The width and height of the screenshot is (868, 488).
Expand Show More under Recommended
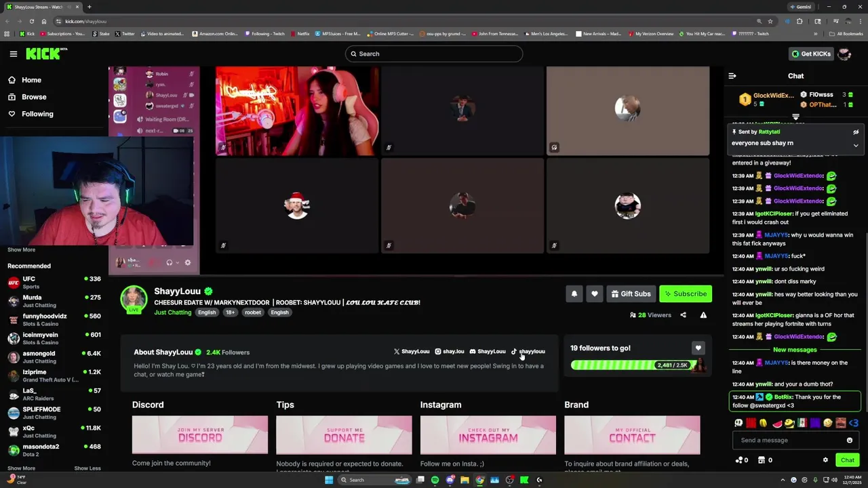pos(21,468)
